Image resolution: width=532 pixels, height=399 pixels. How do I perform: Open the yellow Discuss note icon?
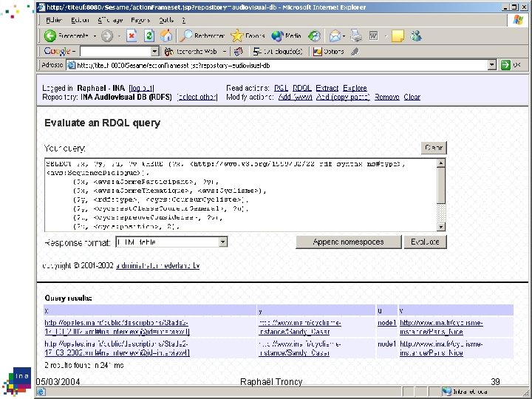coord(398,35)
